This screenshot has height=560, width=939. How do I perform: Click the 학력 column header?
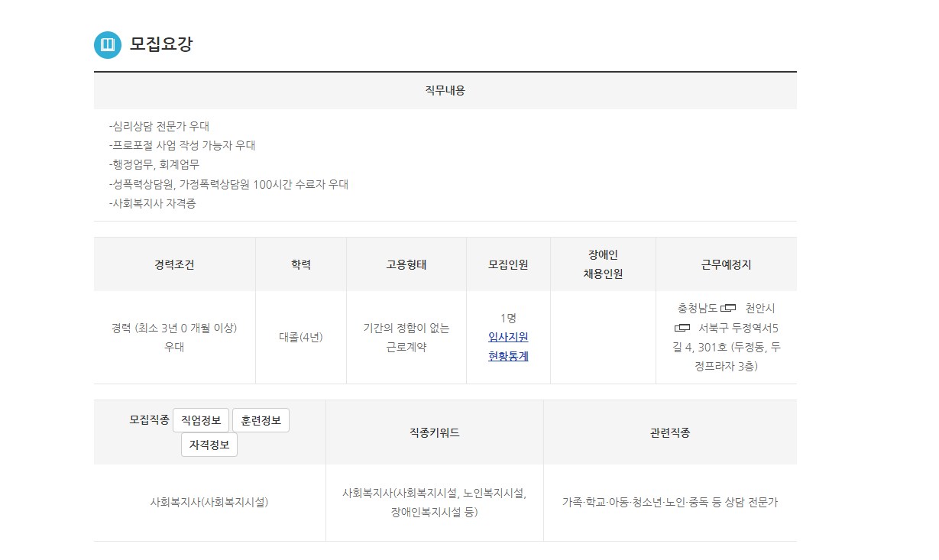pos(301,264)
